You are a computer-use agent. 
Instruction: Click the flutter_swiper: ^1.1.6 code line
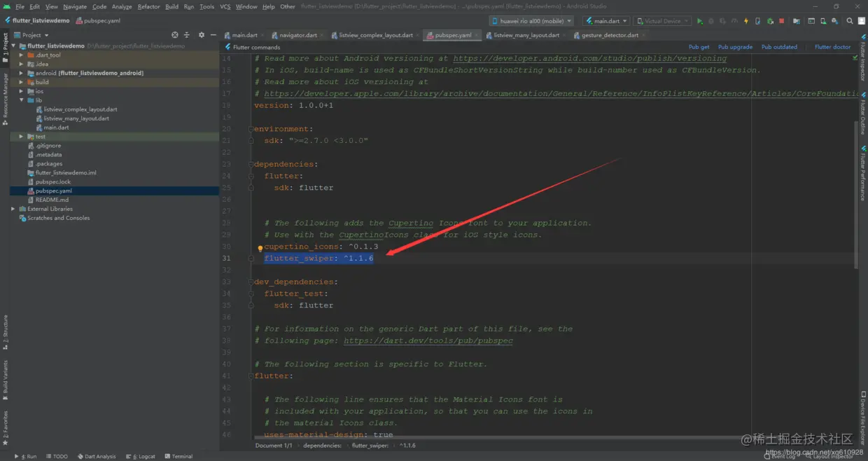(x=318, y=259)
